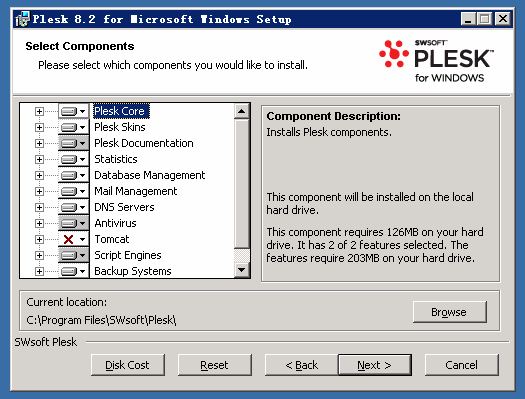Screen dimensions: 525x399
Task: Cancel the Plesk setup
Action: [461, 365]
